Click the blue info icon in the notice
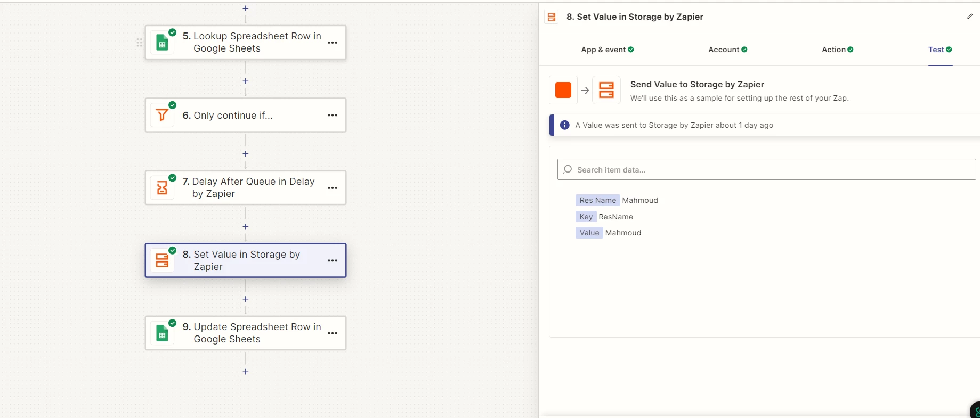980x418 pixels. (565, 125)
